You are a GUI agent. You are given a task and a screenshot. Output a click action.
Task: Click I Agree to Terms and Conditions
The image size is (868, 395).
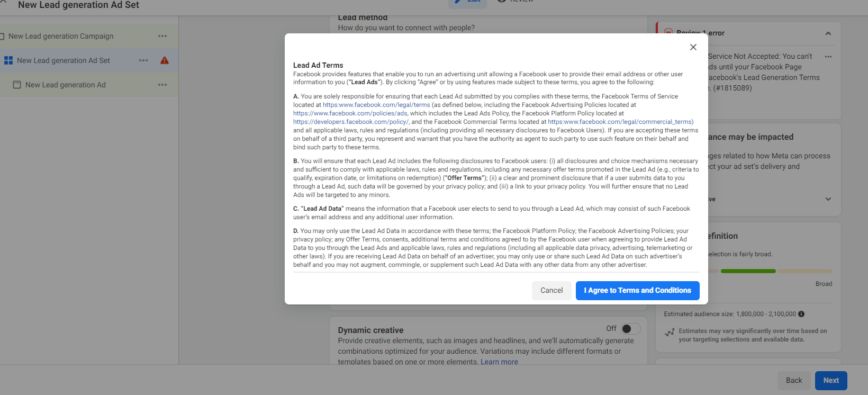click(637, 290)
